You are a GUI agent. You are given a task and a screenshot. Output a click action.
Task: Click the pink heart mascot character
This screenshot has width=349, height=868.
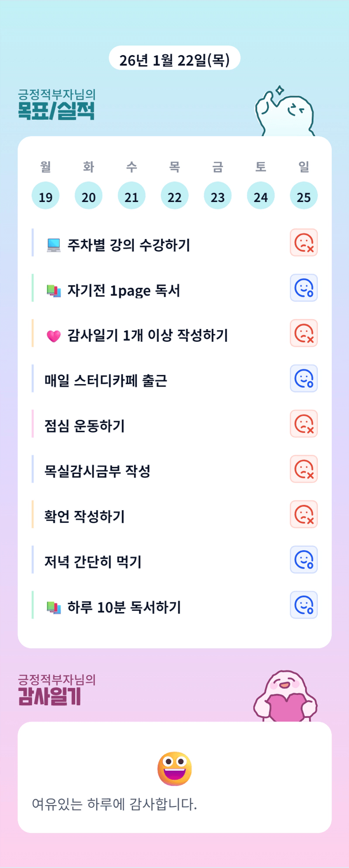[285, 696]
